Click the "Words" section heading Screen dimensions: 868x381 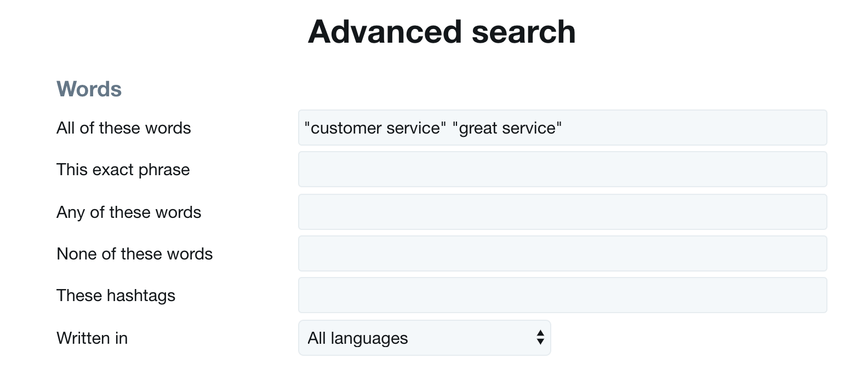[89, 89]
